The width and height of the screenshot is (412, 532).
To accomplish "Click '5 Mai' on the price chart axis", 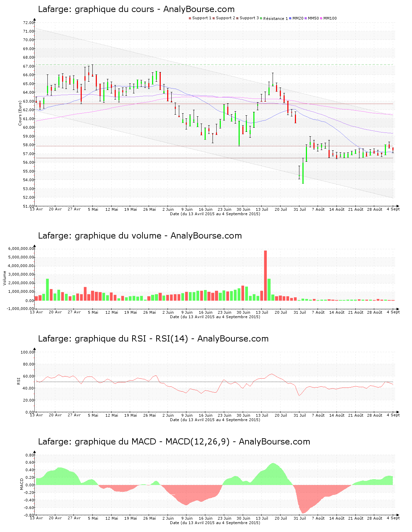I will point(93,209).
